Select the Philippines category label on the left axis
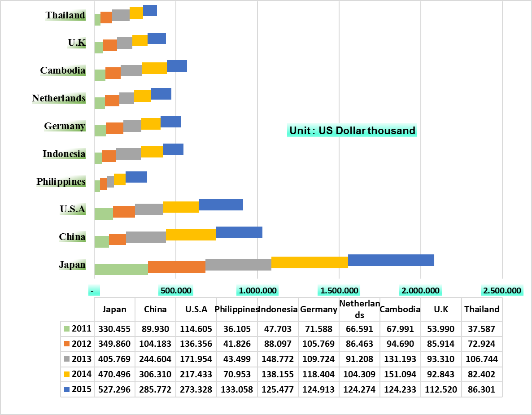Viewport: 532px width, 415px height. pyautogui.click(x=61, y=182)
